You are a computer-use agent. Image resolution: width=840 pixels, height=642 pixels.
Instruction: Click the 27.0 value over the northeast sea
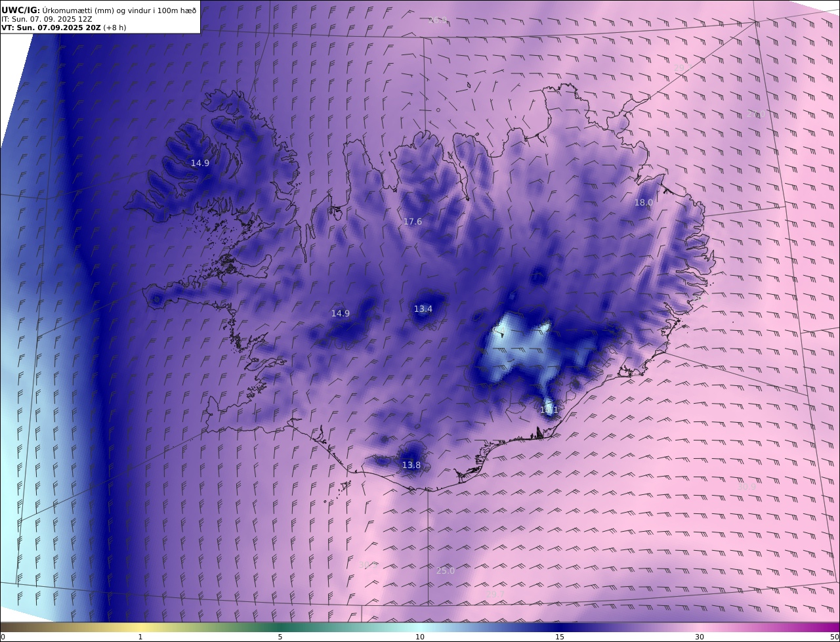click(x=756, y=114)
